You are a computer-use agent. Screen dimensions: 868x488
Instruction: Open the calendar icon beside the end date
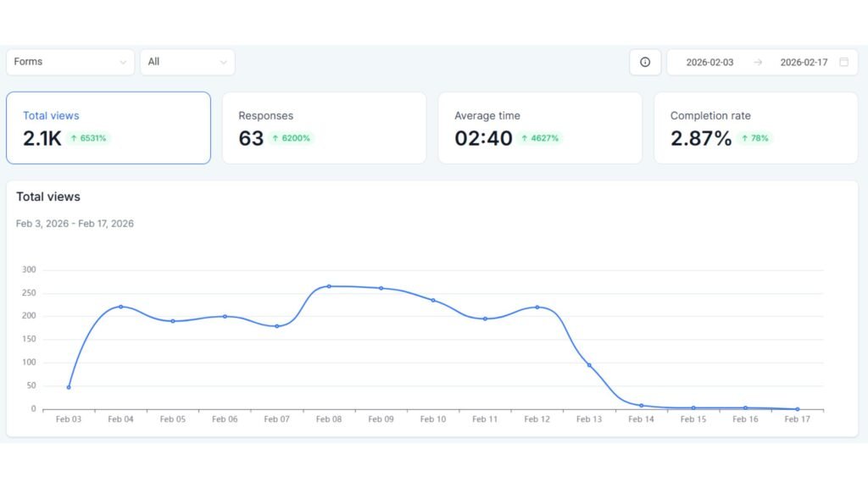(x=843, y=62)
